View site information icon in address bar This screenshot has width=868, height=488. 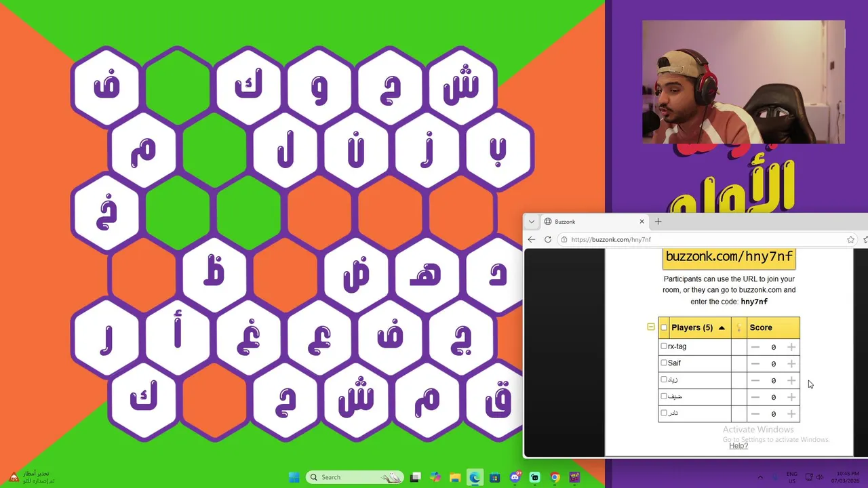[564, 239]
